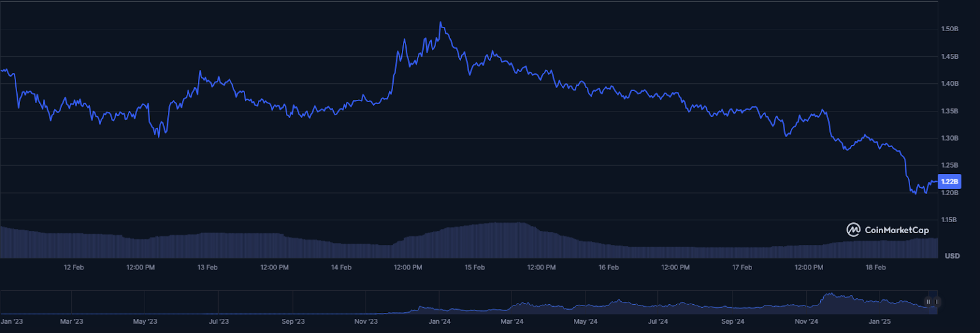Click the 18 Feb date axis label
980x333 pixels.
coord(875,268)
